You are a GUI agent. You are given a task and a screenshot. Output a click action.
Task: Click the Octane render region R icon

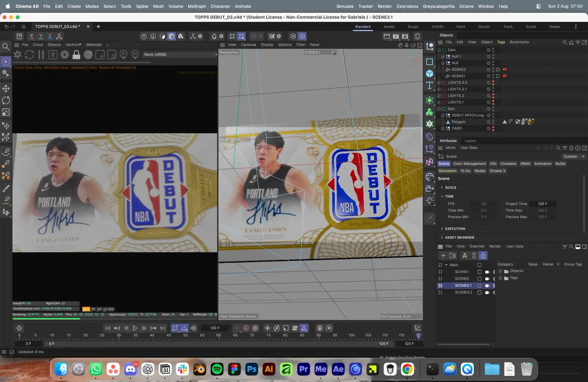(x=53, y=55)
